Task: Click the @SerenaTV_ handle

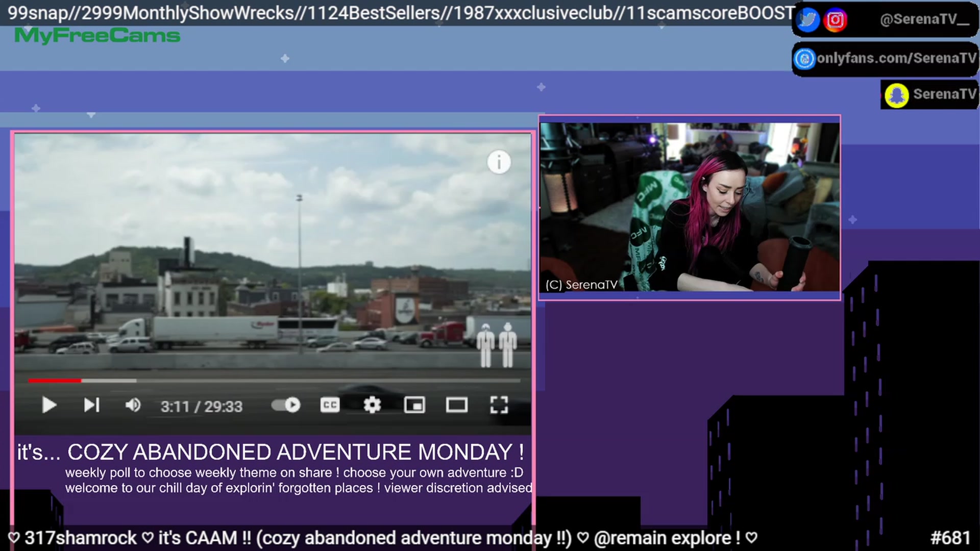Action: pyautogui.click(x=924, y=19)
